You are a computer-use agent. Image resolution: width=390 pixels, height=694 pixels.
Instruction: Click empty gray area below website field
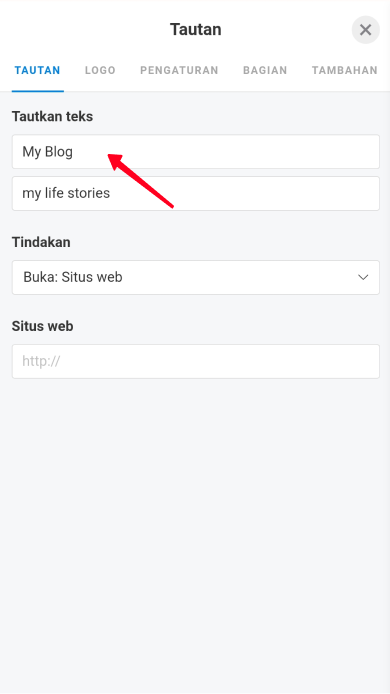coord(195,531)
